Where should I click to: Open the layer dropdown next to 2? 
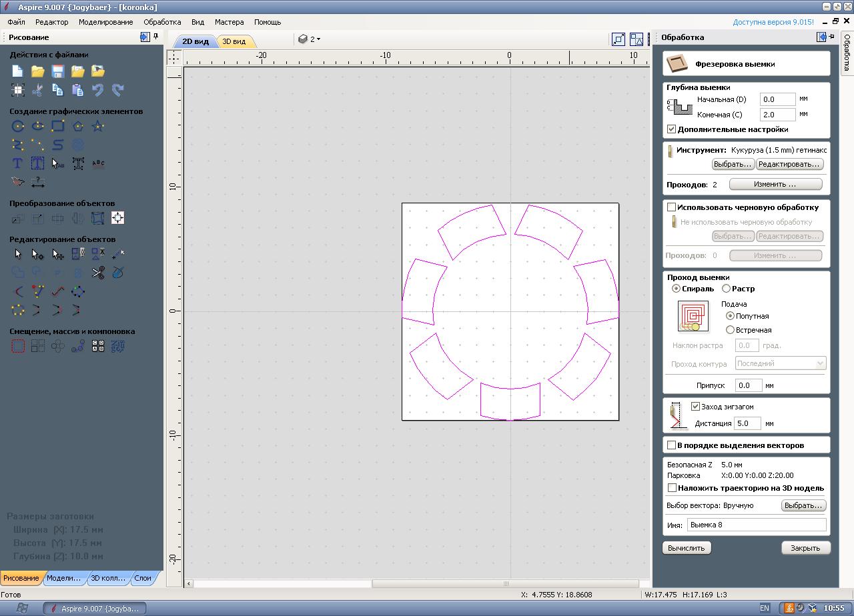[318, 39]
